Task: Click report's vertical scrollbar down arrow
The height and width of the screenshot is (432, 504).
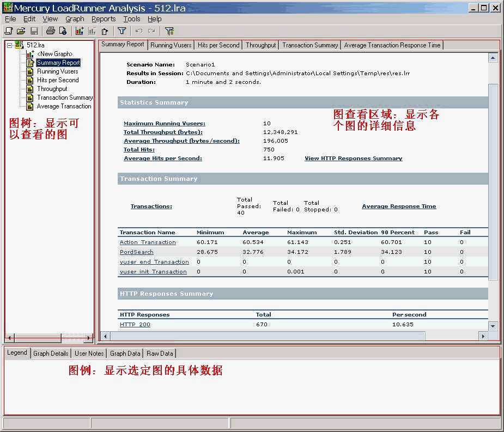Action: tap(493, 326)
